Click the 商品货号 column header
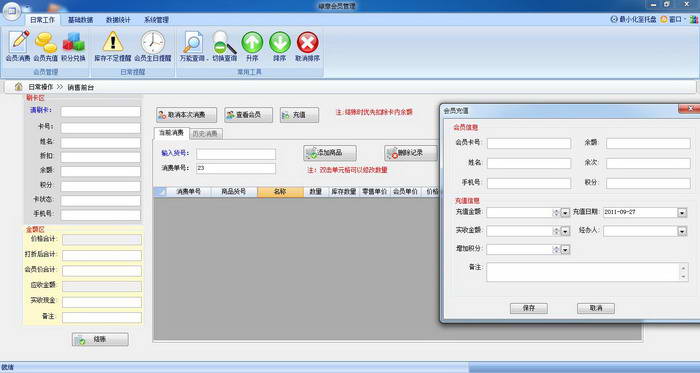 point(234,192)
